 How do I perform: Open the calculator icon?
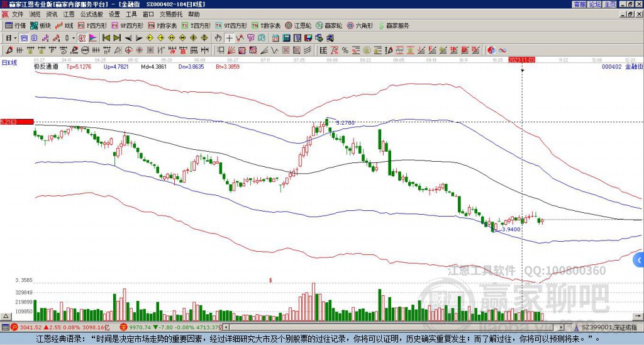(x=286, y=38)
